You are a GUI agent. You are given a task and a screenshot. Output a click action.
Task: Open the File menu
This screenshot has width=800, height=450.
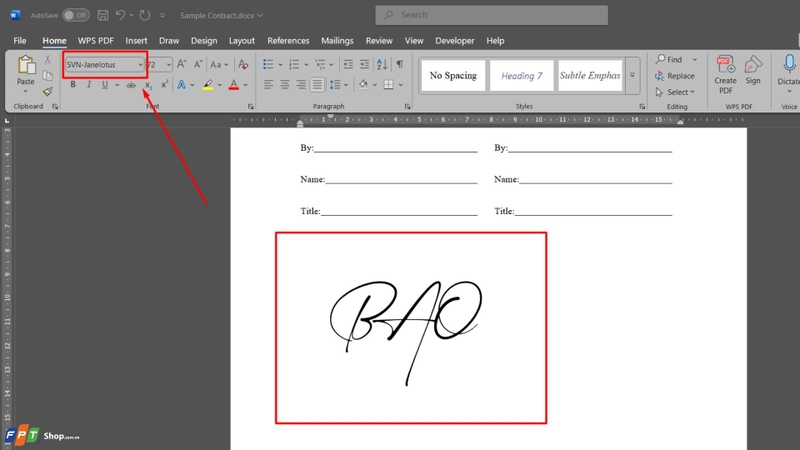[20, 41]
